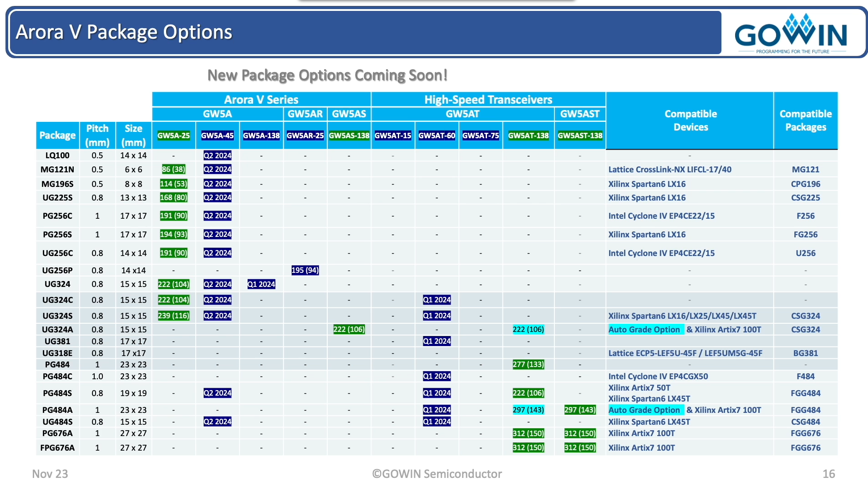Click 'CSG484' compatible package in UG484S row
The width and height of the screenshot is (868, 487).
805,422
